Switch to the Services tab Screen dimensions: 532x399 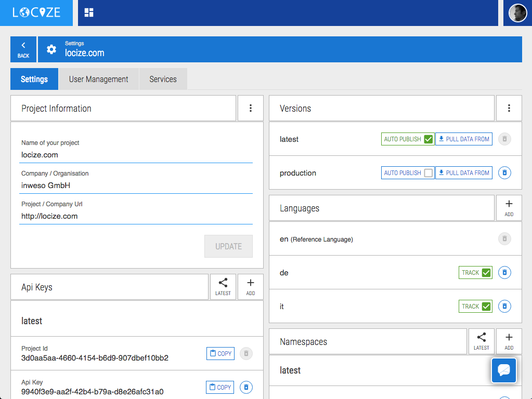(x=163, y=79)
